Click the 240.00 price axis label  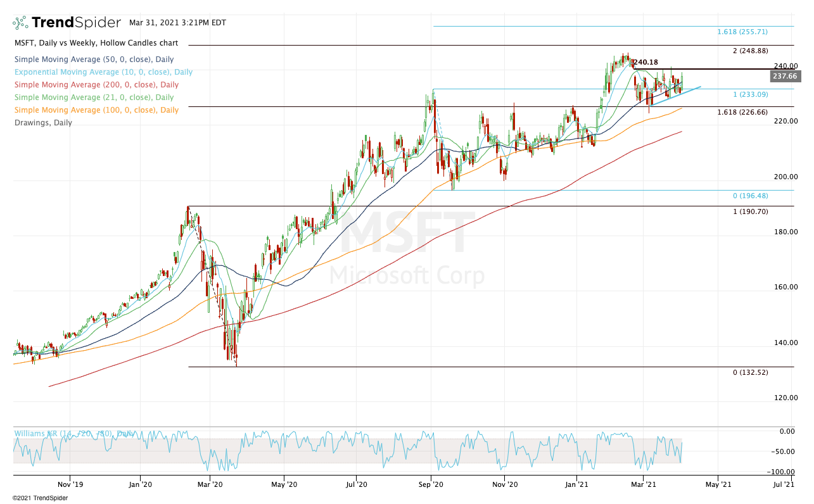pos(785,66)
